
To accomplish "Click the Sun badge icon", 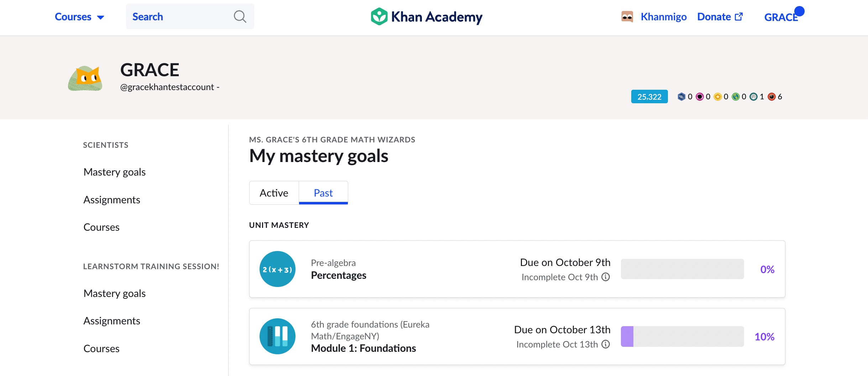I will (x=717, y=96).
